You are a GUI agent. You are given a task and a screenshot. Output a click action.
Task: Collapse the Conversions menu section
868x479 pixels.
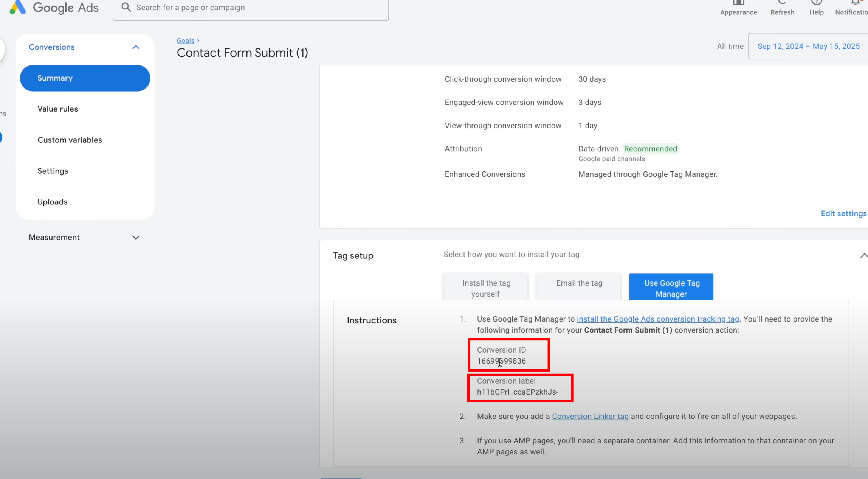click(136, 47)
